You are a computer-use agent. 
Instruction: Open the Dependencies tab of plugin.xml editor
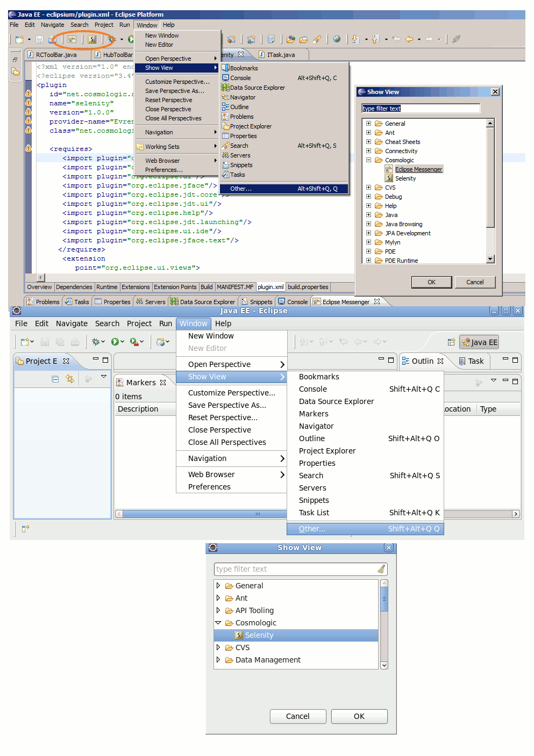[74, 287]
